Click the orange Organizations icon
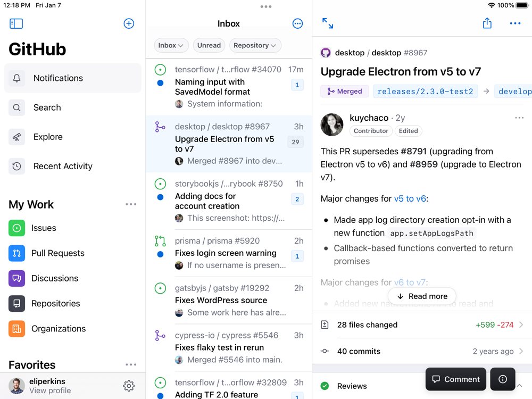Screen dimensions: 532x399 click(16, 329)
